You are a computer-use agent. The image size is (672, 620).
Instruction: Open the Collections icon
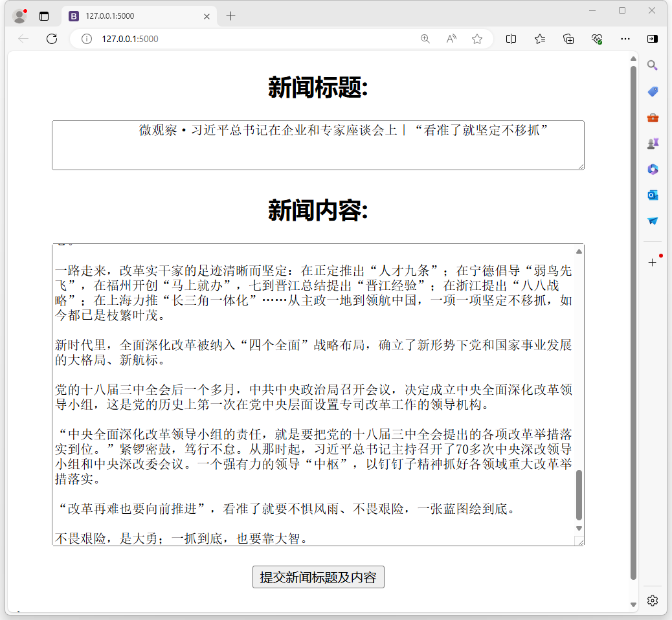(x=568, y=39)
